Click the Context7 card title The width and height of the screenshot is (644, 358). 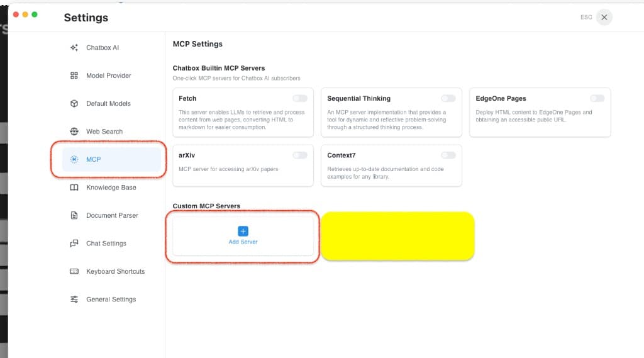(x=341, y=155)
